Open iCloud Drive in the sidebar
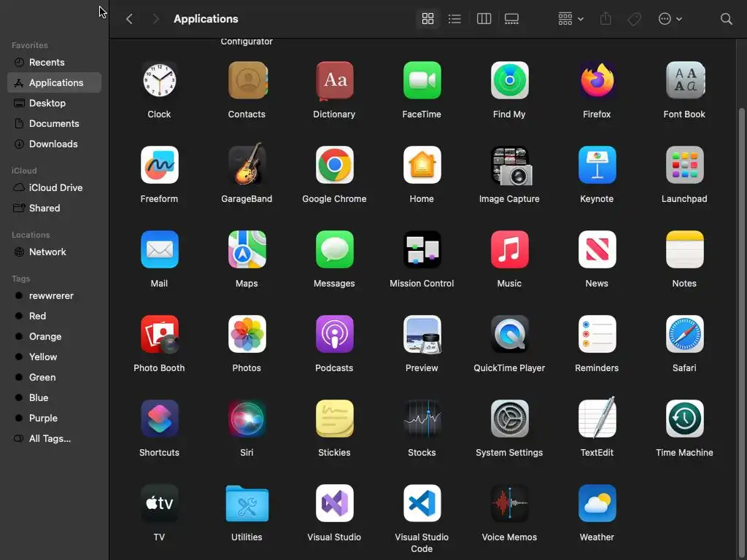 [54, 187]
